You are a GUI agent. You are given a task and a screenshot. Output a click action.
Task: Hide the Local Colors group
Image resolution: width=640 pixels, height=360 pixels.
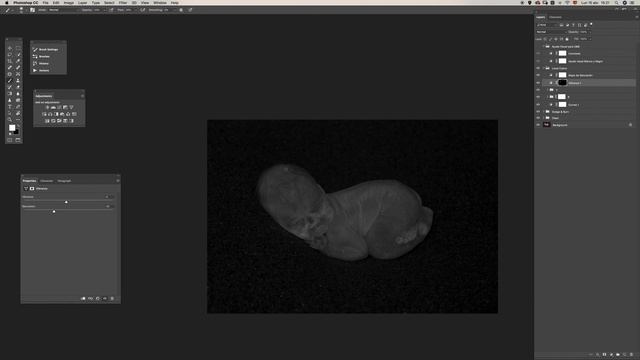coord(538,68)
